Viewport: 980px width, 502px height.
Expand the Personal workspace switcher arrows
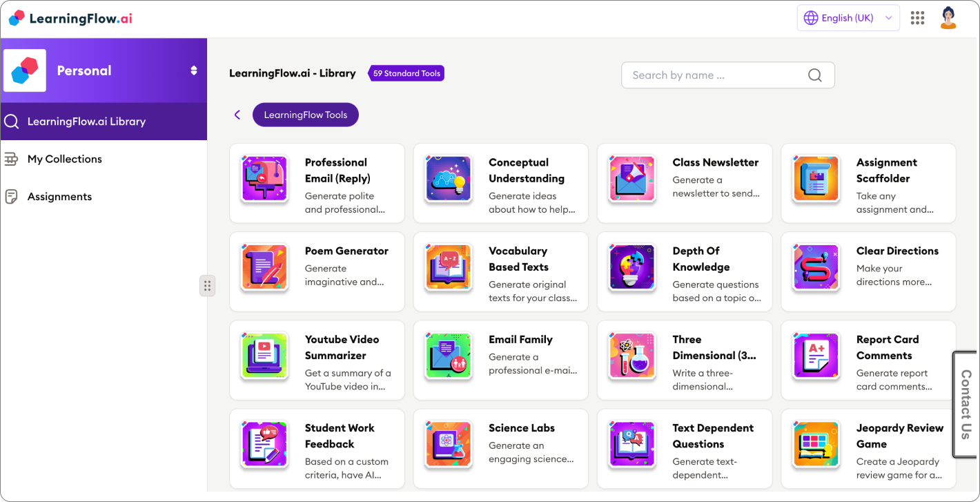click(194, 70)
